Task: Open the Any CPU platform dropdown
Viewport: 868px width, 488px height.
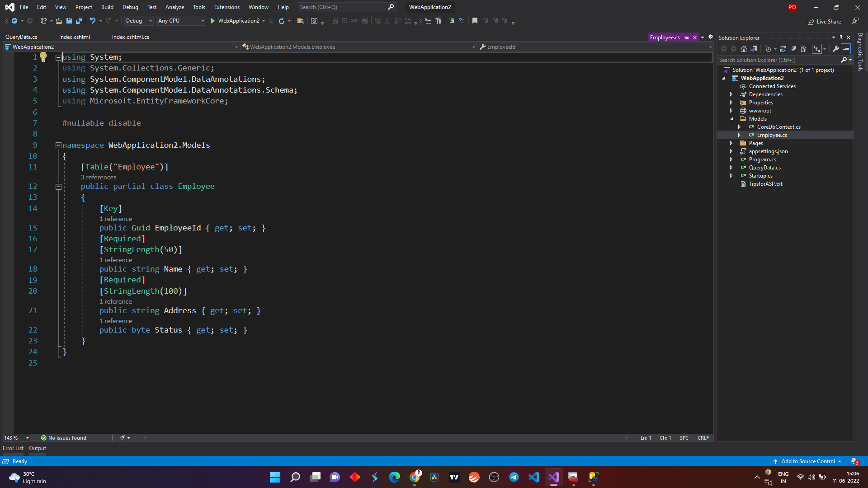Action: tap(181, 21)
